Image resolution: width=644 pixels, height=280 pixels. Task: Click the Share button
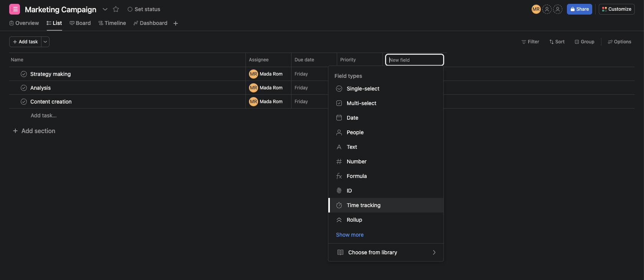pos(579,9)
